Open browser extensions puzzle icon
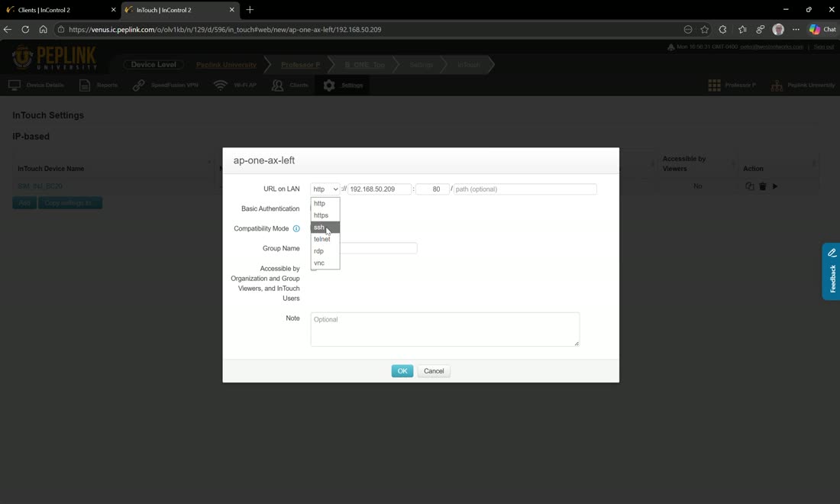840x504 pixels. point(722,30)
